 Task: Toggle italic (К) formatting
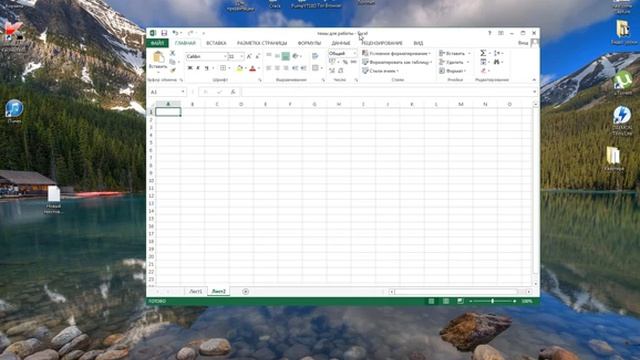coord(198,68)
